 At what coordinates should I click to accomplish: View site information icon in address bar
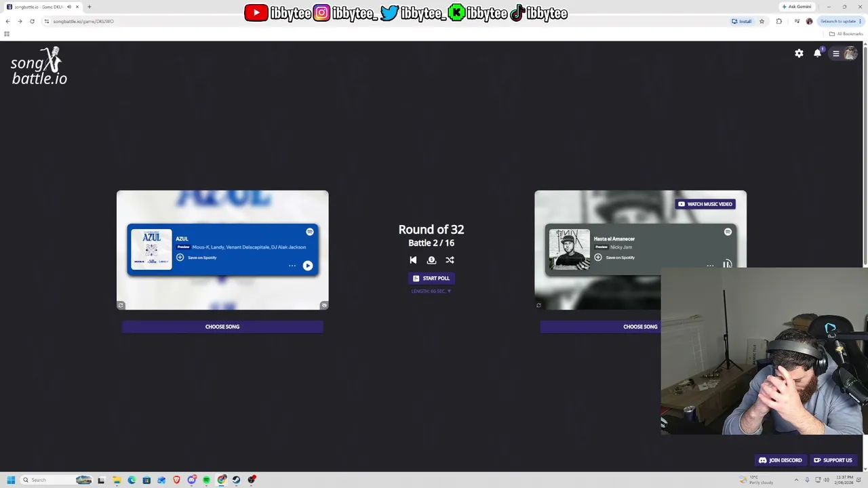click(47, 21)
